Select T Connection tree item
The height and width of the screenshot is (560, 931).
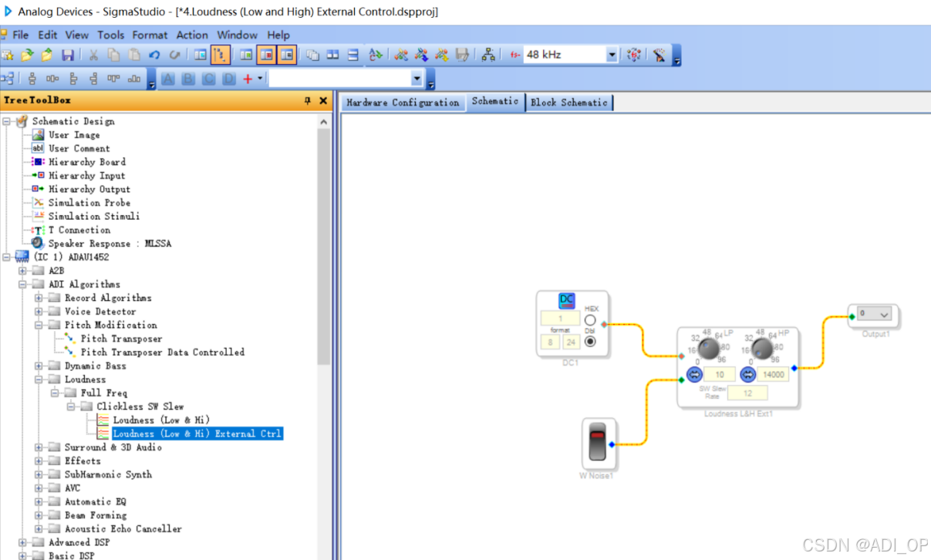(x=79, y=230)
